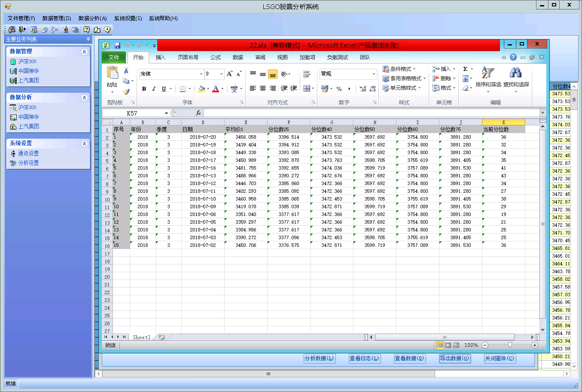Select column K header
The height and width of the screenshot is (392, 582).
point(503,122)
